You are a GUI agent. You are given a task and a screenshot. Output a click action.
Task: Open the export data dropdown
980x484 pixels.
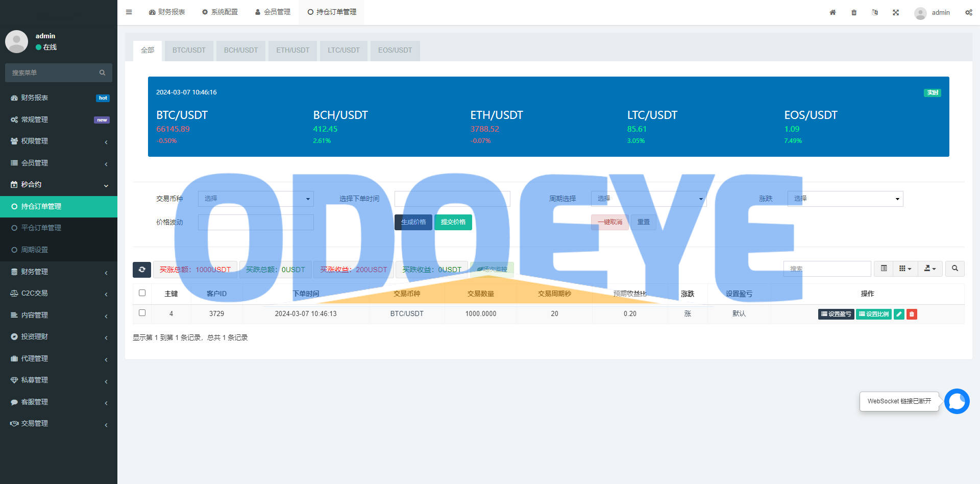(930, 269)
